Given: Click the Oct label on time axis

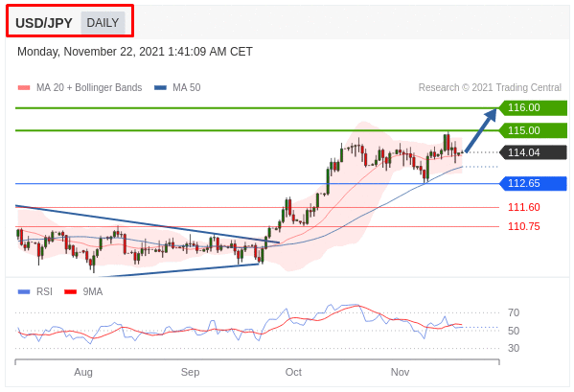Looking at the screenshot, I should (293, 372).
